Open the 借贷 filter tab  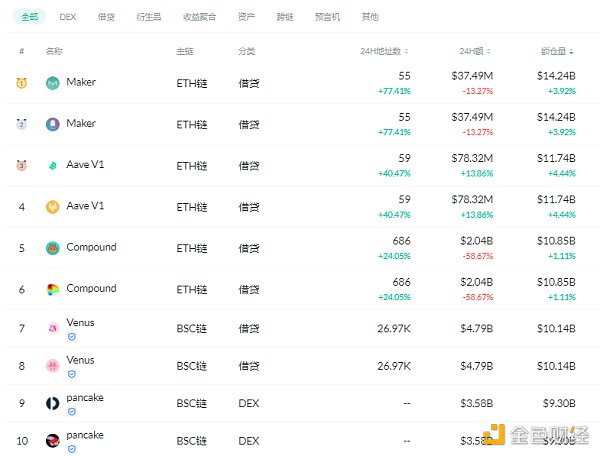[x=106, y=17]
